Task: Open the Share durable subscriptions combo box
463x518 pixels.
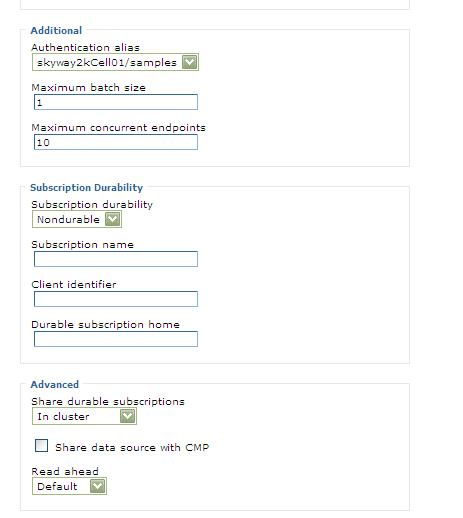Action: tap(84, 416)
